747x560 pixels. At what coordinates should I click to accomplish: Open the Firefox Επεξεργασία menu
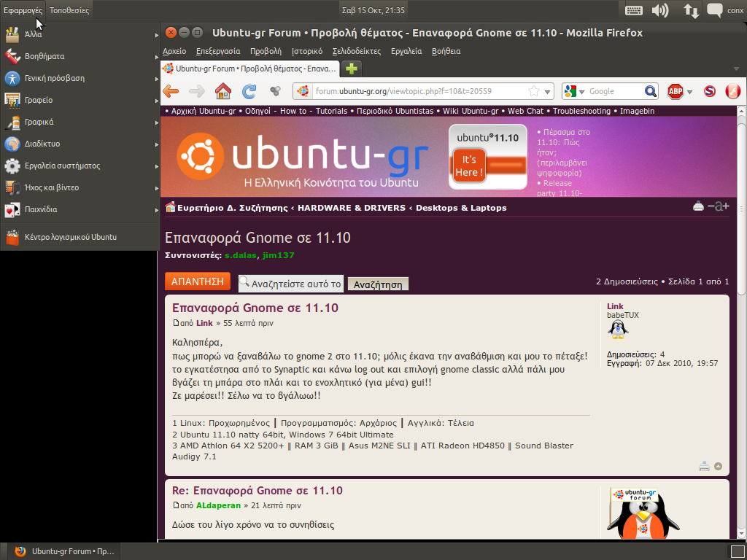click(x=218, y=51)
